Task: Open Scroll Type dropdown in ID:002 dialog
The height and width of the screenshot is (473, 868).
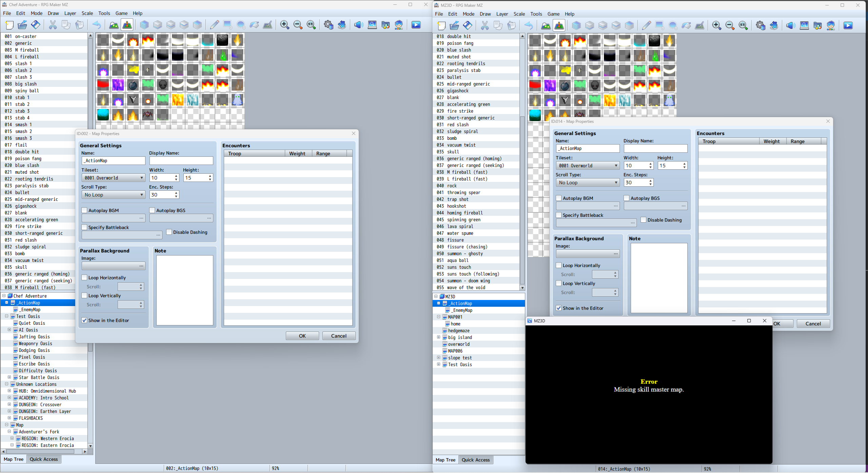Action: coord(113,195)
